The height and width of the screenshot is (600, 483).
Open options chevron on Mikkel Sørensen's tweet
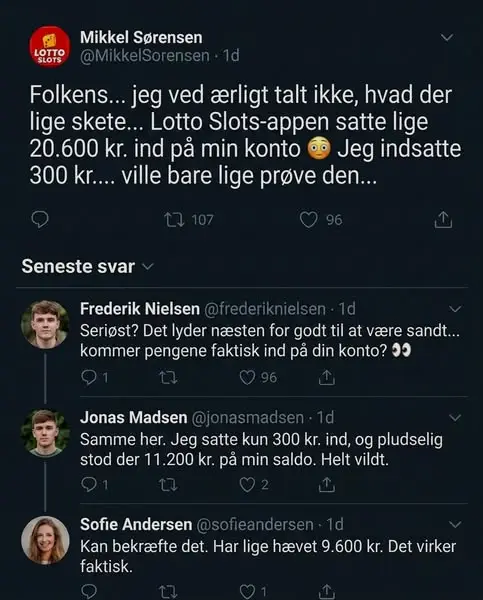click(447, 38)
